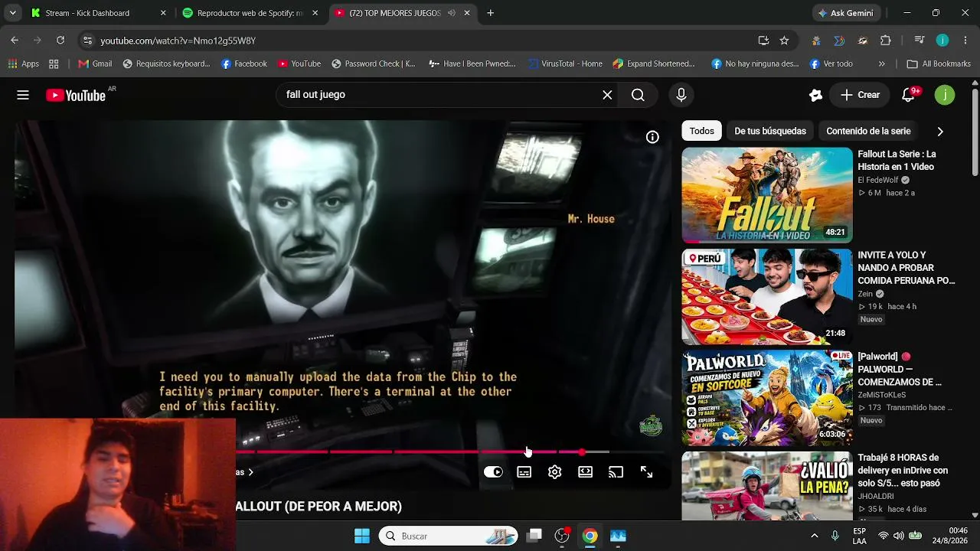Focus the browser address bar URL
Viewport: 980px width, 551px height.
coord(178,41)
